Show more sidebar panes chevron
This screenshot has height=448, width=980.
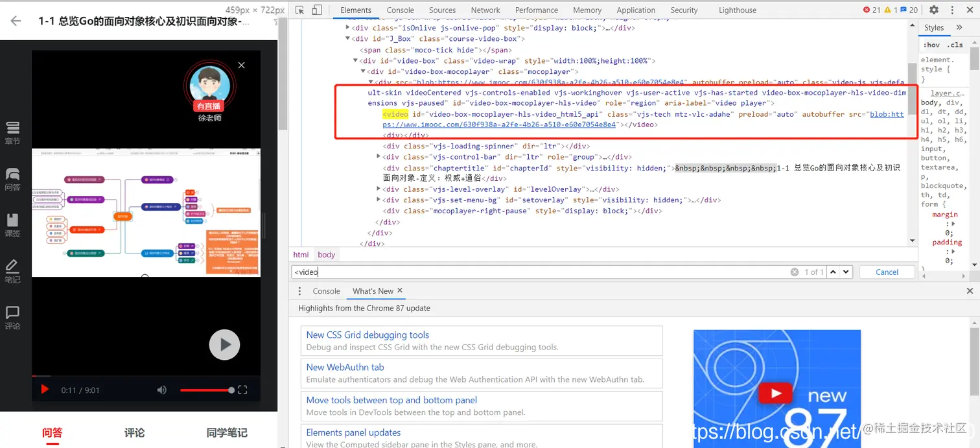(x=960, y=27)
